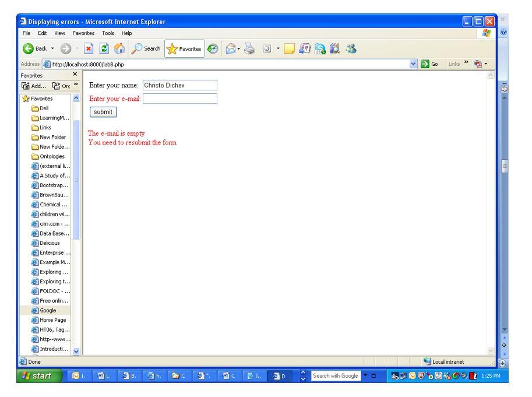The height and width of the screenshot is (397, 532).
Task: Open the View menu
Action: 59,33
